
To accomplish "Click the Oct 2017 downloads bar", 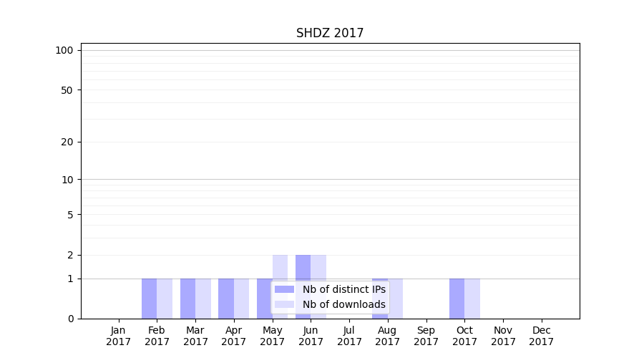I will (472, 299).
